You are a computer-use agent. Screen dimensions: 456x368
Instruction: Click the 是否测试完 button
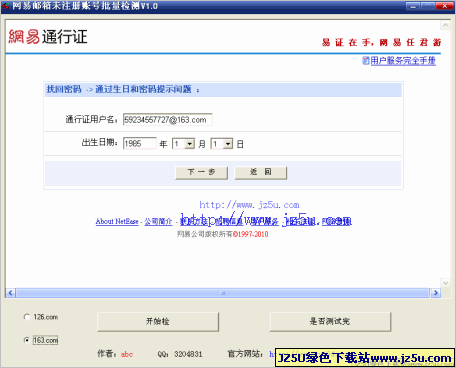pos(330,322)
